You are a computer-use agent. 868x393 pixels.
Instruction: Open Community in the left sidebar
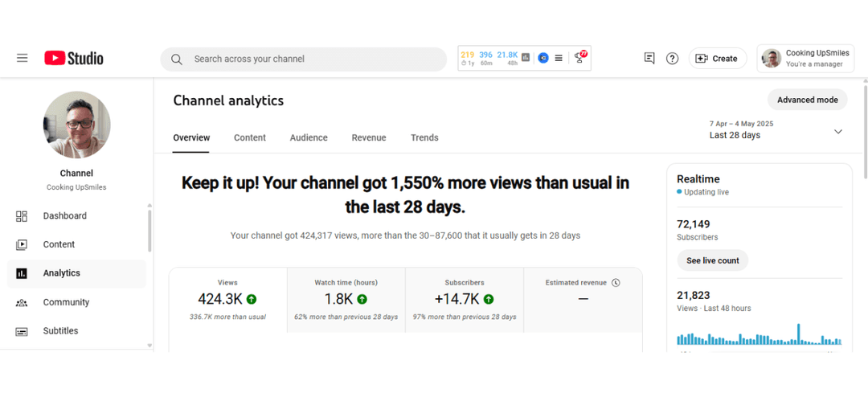point(66,302)
